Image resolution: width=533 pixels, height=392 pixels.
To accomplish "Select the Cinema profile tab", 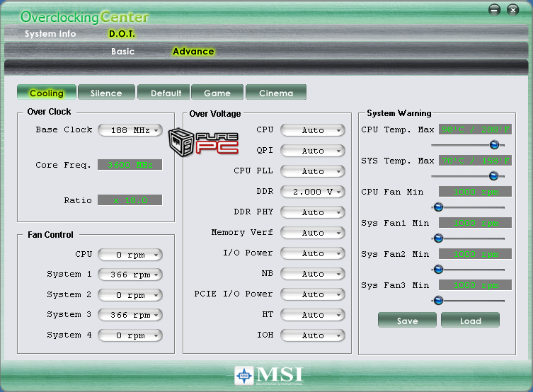I will tap(276, 93).
